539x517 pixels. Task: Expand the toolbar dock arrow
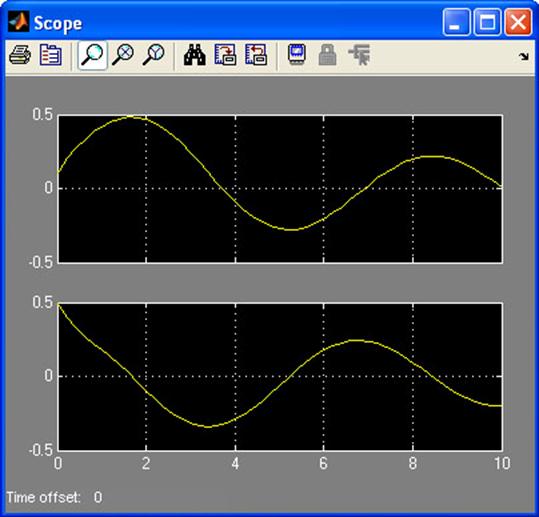click(x=524, y=56)
